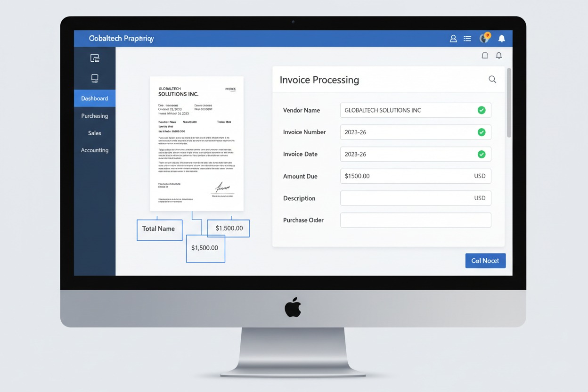This screenshot has height=392, width=588.
Task: Open the Accounting section
Action: click(95, 150)
